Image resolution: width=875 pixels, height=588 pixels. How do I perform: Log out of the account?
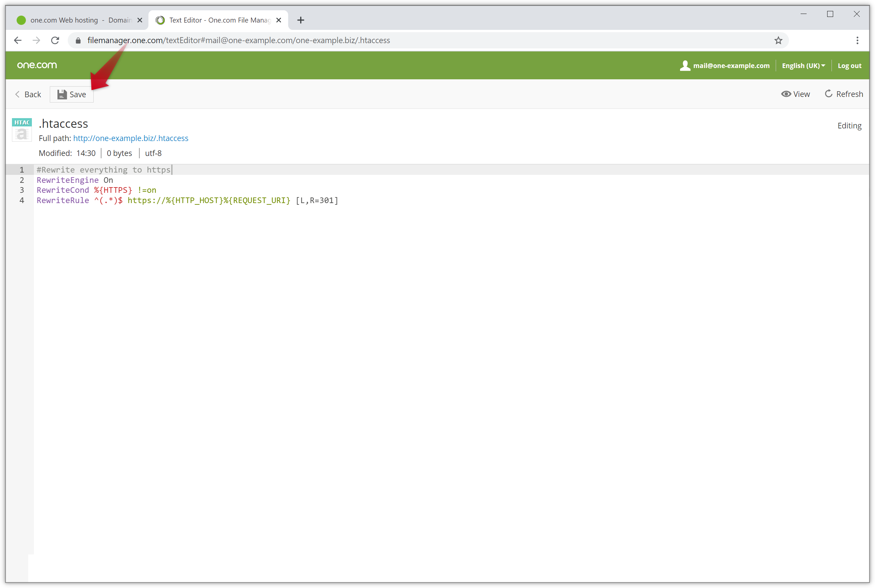coord(849,66)
